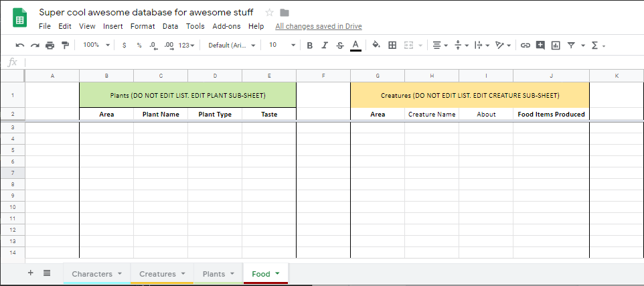644x286 pixels.
Task: Open the text color picker
Action: (x=355, y=45)
